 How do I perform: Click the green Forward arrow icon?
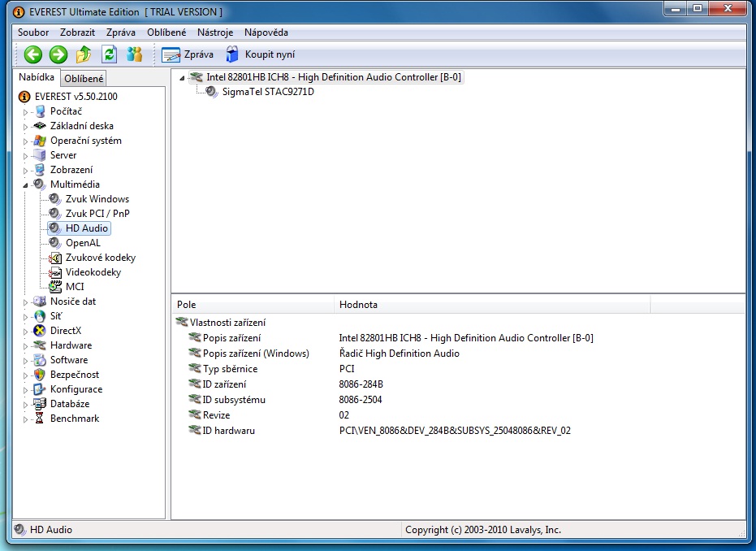click(58, 54)
